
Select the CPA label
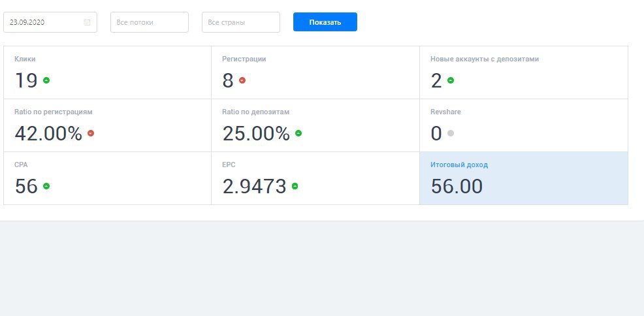(21, 165)
